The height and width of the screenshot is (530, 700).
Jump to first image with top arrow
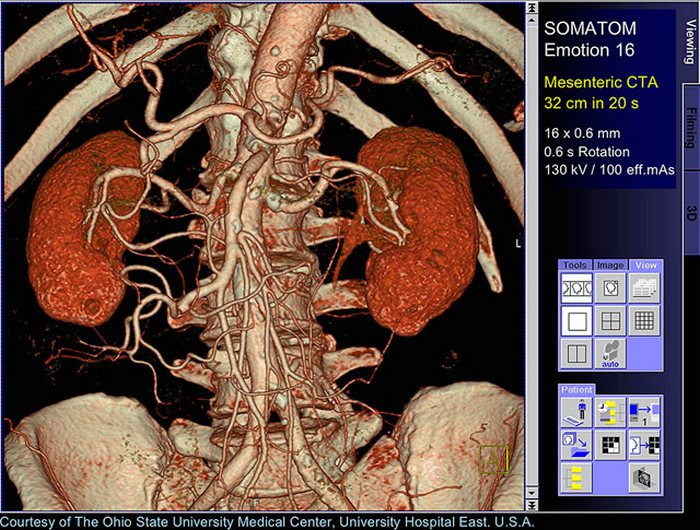[531, 8]
